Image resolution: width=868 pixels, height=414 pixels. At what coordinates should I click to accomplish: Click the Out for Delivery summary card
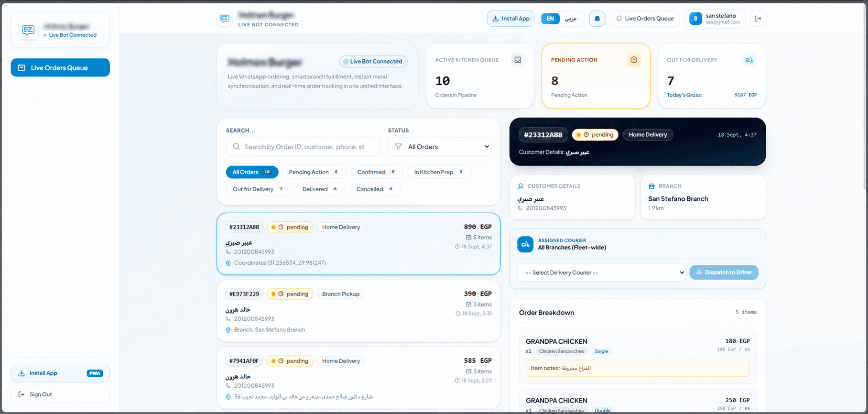[x=712, y=76]
